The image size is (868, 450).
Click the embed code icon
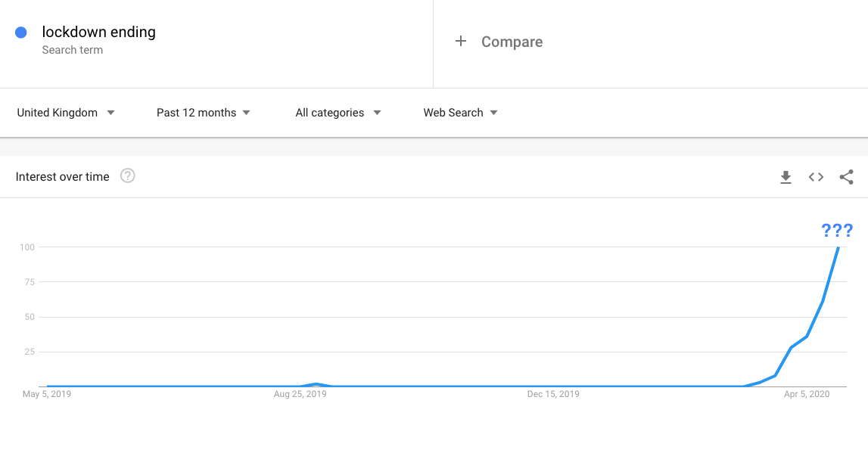[x=816, y=177]
